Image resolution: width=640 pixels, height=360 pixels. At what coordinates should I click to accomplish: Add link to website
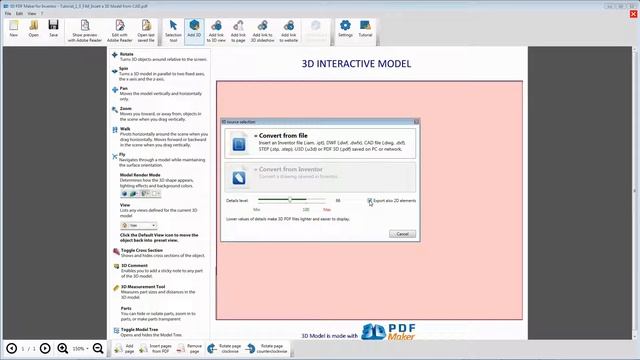(x=289, y=31)
